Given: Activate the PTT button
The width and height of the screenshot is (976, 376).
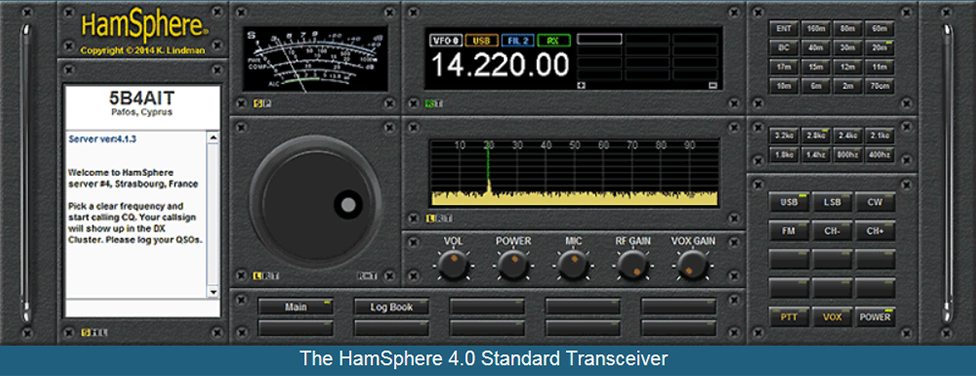Looking at the screenshot, I should (789, 317).
